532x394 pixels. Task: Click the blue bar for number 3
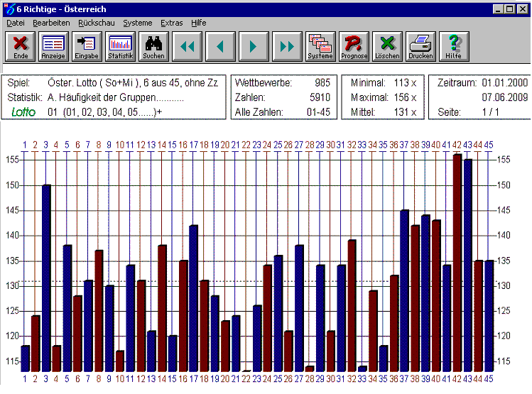click(46, 277)
